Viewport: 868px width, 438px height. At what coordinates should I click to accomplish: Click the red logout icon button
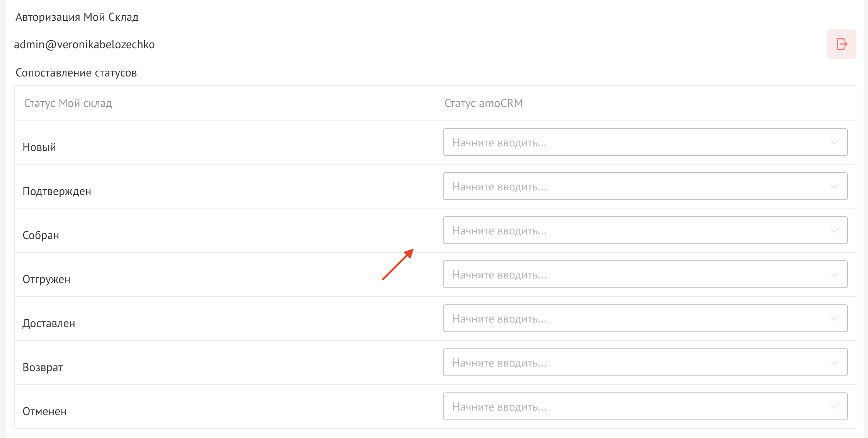[841, 44]
